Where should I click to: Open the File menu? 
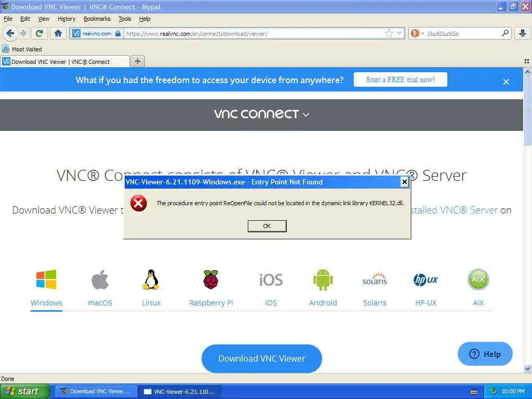(8, 19)
